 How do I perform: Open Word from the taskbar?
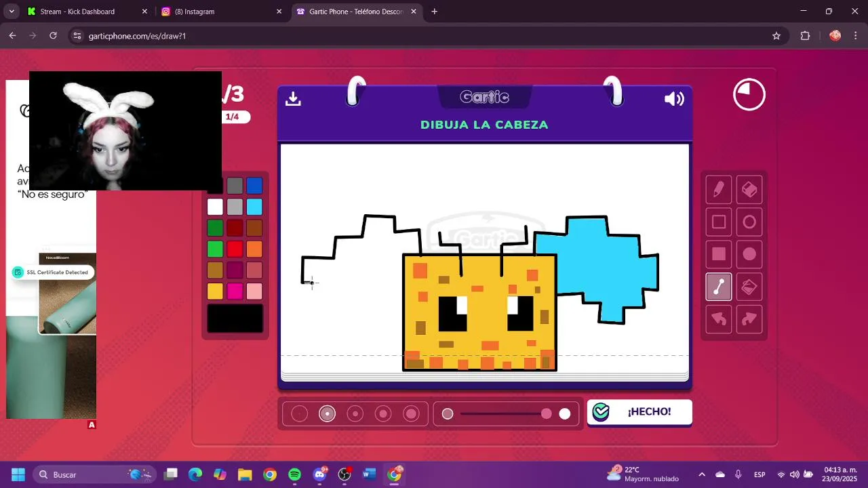tap(369, 474)
